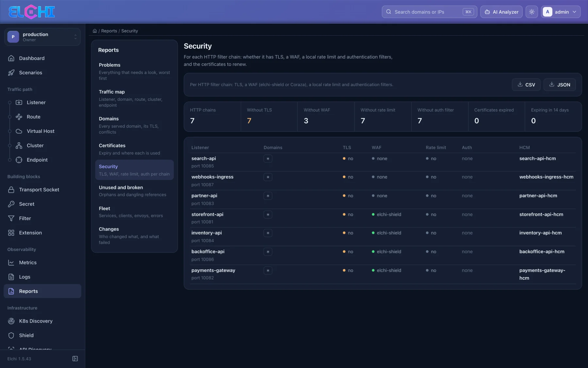Select the Problems report
The width and height of the screenshot is (588, 368).
134,71
